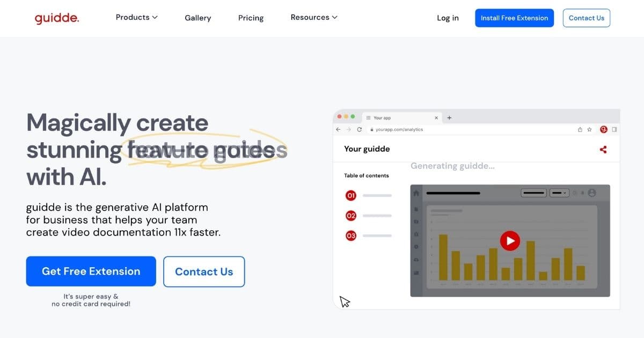Click the back arrow in mock browser

[338, 129]
